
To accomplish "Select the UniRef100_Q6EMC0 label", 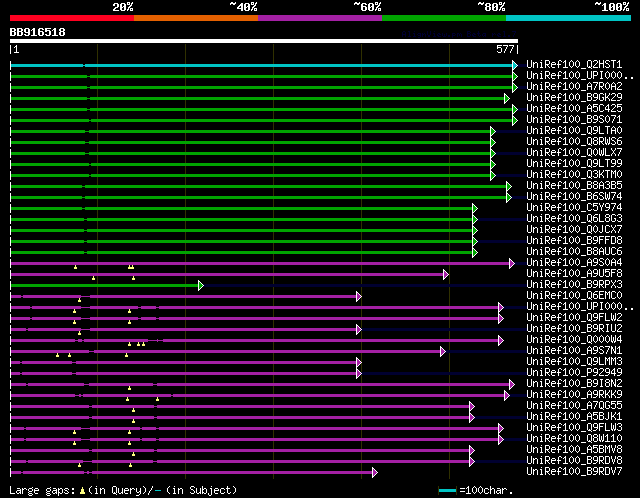I will pos(574,296).
